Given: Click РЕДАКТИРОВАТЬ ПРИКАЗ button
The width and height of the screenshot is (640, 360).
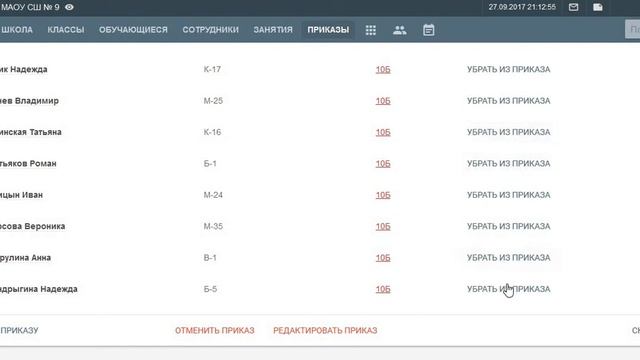Looking at the screenshot, I should pyautogui.click(x=325, y=331).
